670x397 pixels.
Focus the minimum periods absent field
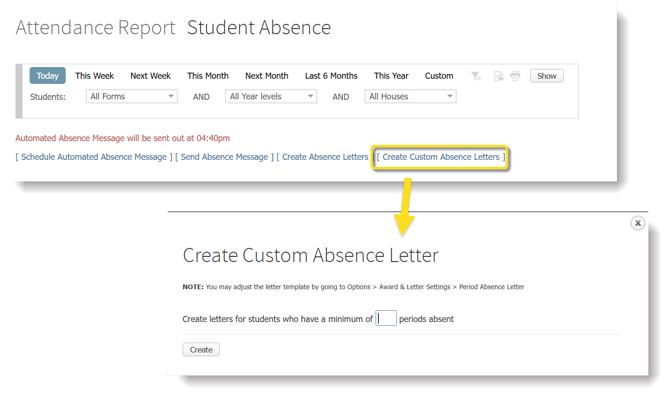(386, 318)
